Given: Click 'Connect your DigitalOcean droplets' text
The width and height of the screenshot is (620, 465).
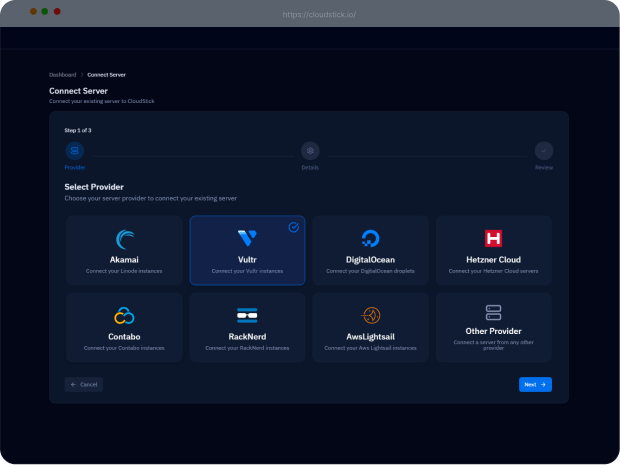Looking at the screenshot, I should [370, 271].
